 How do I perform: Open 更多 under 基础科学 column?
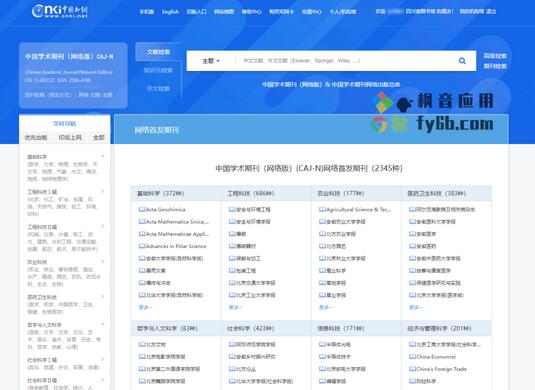pos(145,307)
